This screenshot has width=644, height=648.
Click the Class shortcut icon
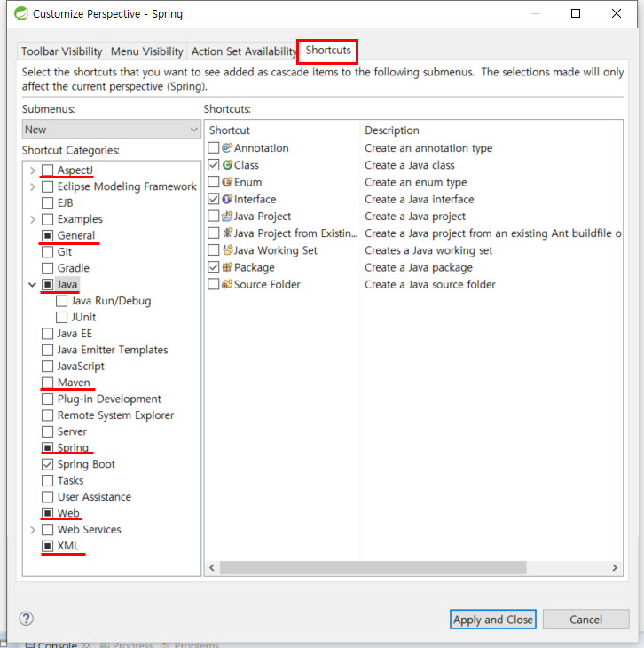tap(227, 165)
